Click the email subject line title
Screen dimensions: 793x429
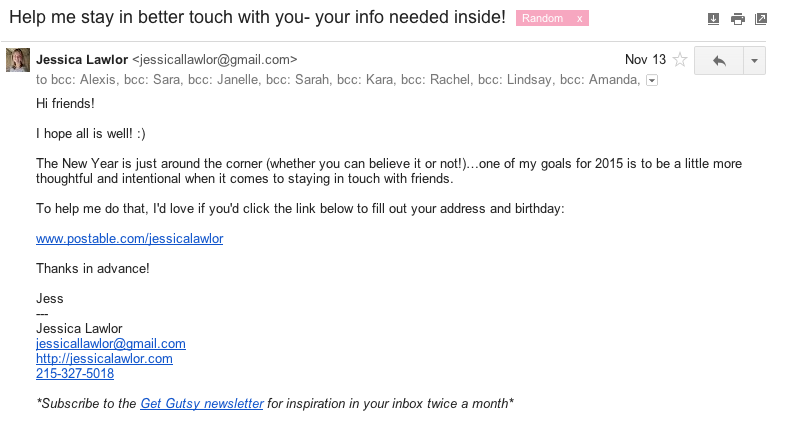pos(257,17)
